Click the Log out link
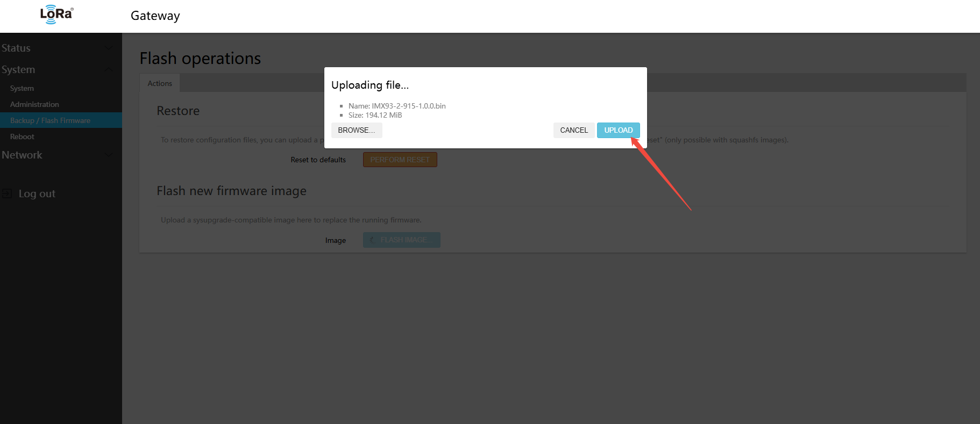 pyautogui.click(x=37, y=193)
